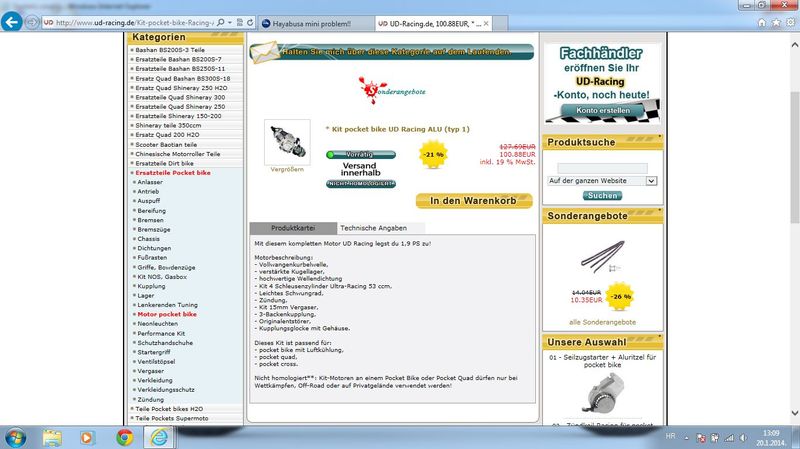
Task: Open subcategory Bremsen
Action: [151, 220]
